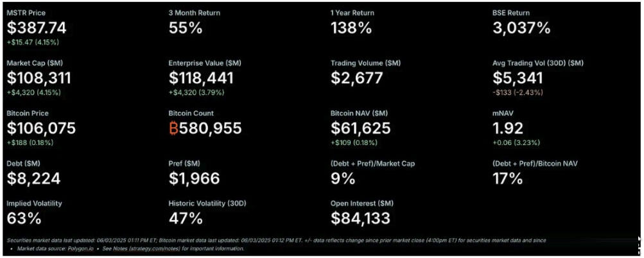Viewport: 644px width, 258px height.
Task: Select the Market Cap $108,311 value
Action: 39,78
